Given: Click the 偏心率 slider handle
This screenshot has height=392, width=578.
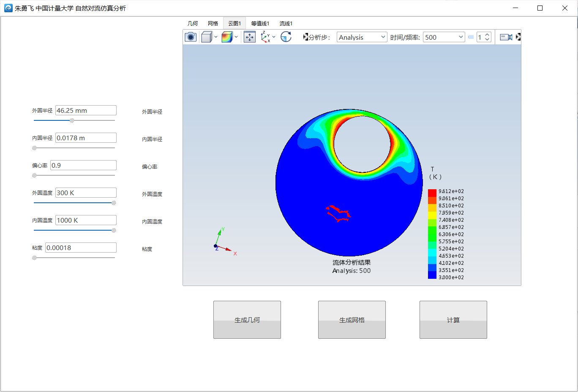Looking at the screenshot, I should [x=35, y=175].
